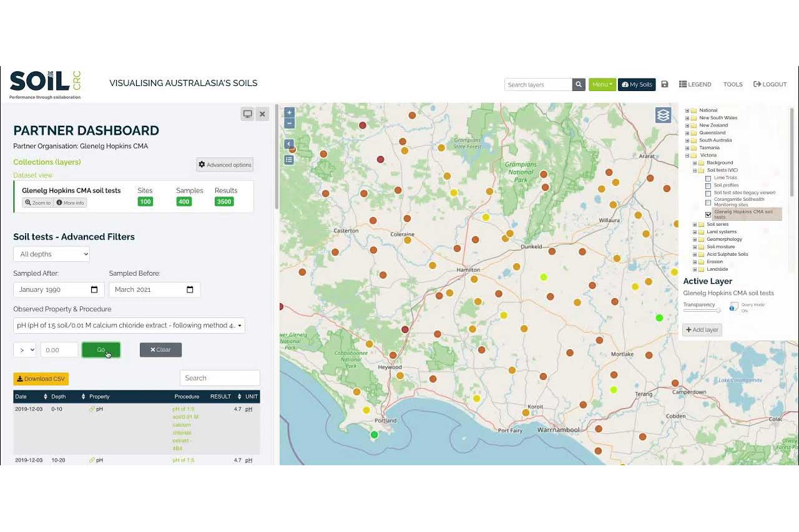Viewport: 799px width, 532px height.
Task: Open My Soils
Action: tap(637, 84)
